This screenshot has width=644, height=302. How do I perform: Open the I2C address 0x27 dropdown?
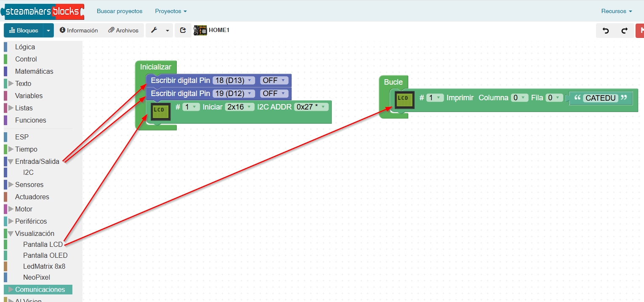pyautogui.click(x=311, y=107)
